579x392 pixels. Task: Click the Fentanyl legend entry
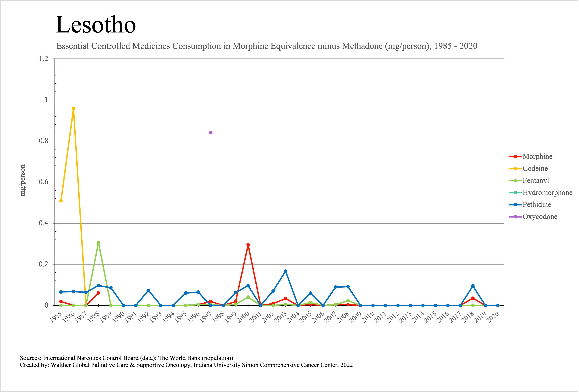[x=535, y=181]
